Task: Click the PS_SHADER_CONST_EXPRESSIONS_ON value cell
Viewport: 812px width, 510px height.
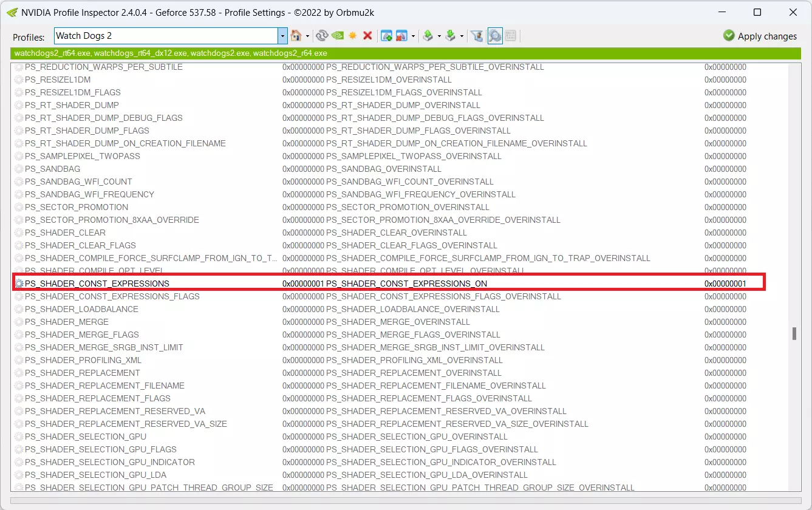Action: pyautogui.click(x=406, y=284)
